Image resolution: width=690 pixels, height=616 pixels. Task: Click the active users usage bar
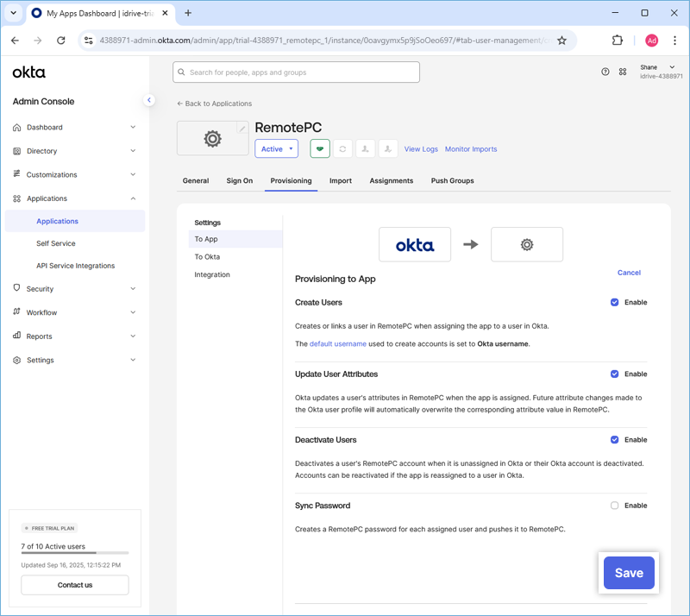tap(74, 552)
